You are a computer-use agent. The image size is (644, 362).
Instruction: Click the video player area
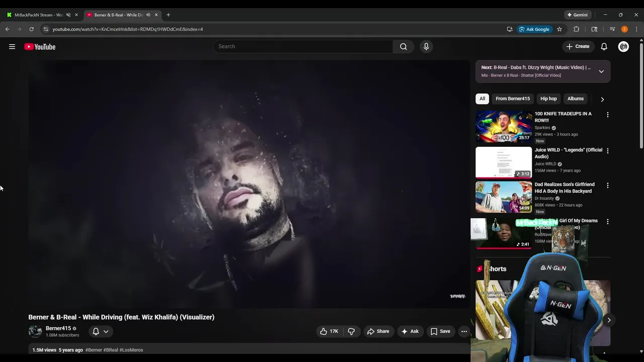pos(249,184)
